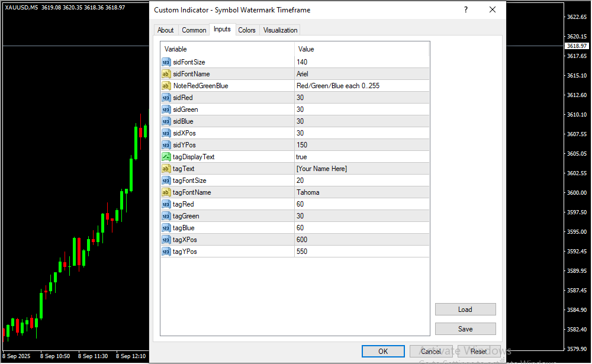Click the string icon beside sidFontName

point(166,74)
